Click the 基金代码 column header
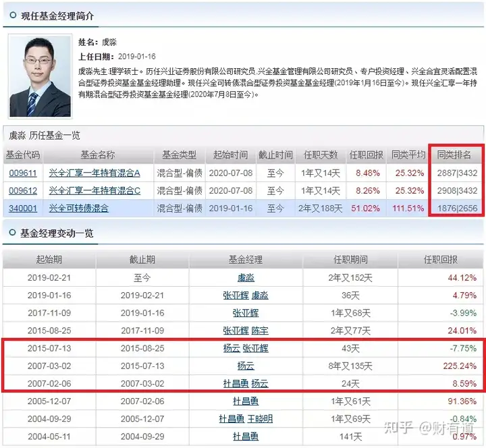This screenshot has width=486, height=448. point(23,155)
